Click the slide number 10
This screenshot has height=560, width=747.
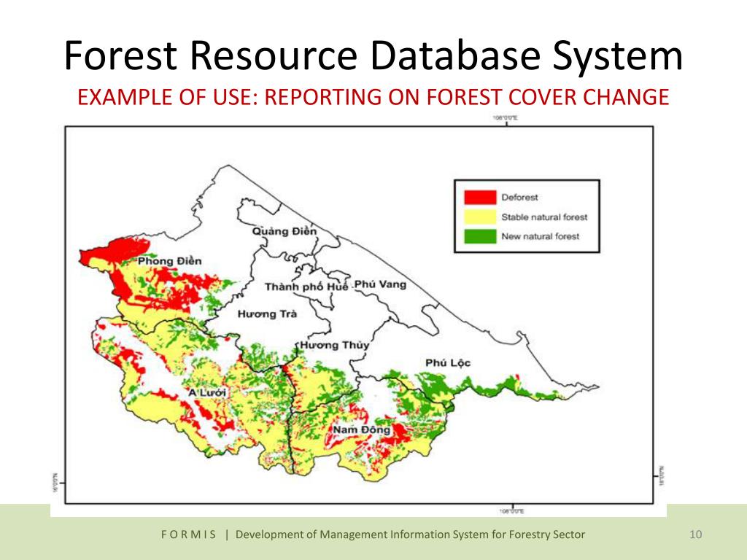695,534
